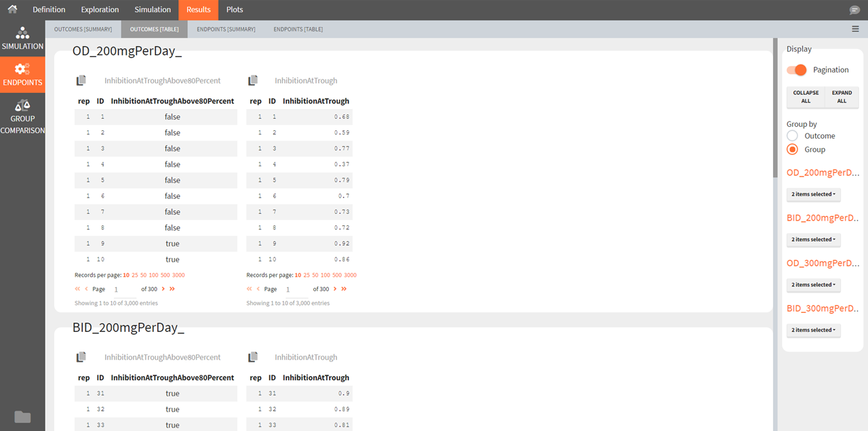The image size is (868, 431).
Task: Open the Endpoints [Summary] tab
Action: pyautogui.click(x=226, y=29)
